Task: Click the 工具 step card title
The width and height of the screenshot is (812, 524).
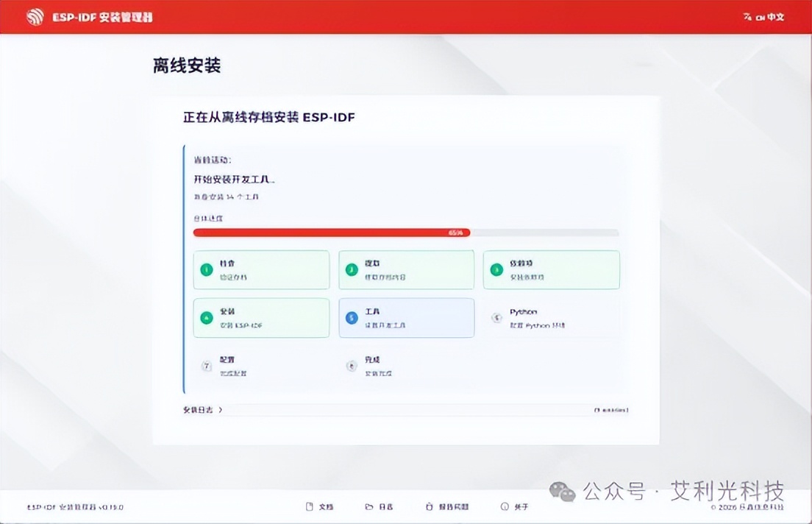Action: pyautogui.click(x=372, y=311)
